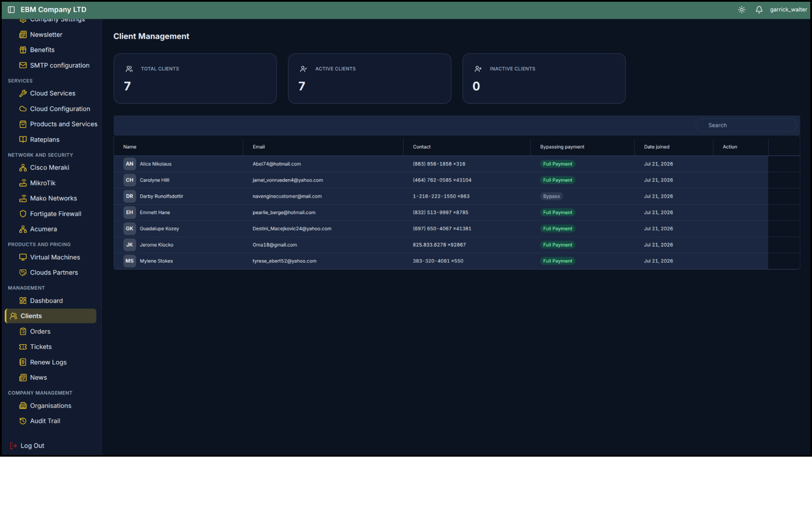Image resolution: width=812 pixels, height=505 pixels.
Task: Select the Clients menu item
Action: click(51, 316)
